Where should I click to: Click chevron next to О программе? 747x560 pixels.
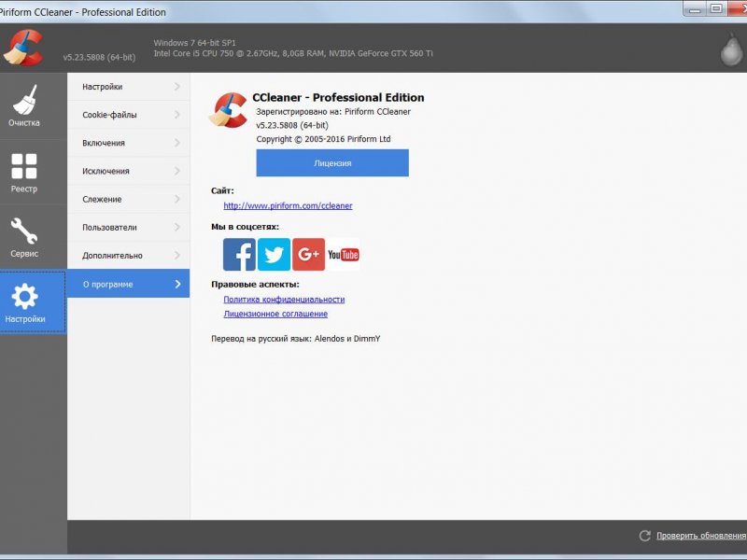pos(177,284)
